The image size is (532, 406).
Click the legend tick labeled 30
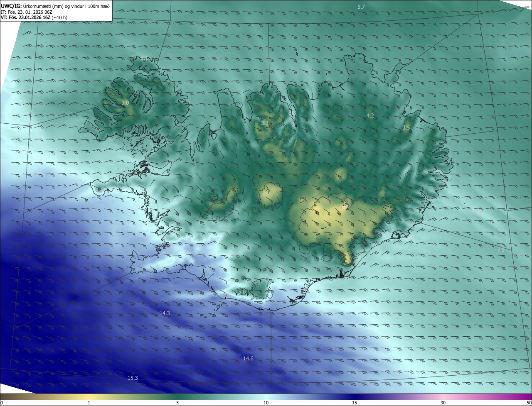click(x=443, y=403)
